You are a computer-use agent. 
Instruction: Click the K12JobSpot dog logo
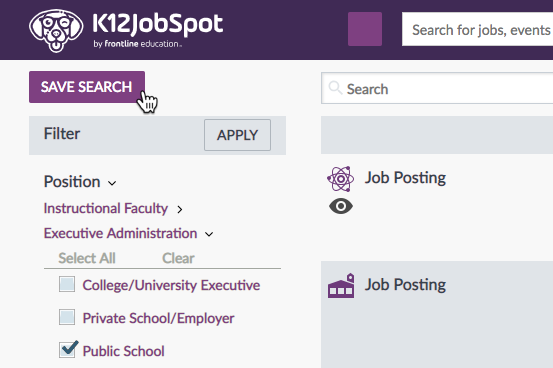click(56, 30)
